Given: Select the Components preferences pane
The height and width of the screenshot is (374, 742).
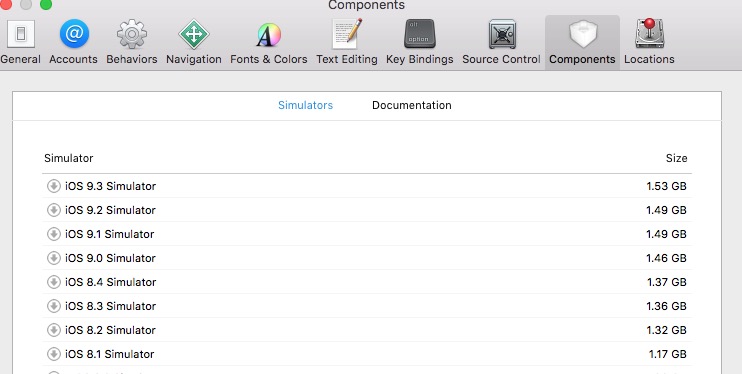Looking at the screenshot, I should pos(582,43).
